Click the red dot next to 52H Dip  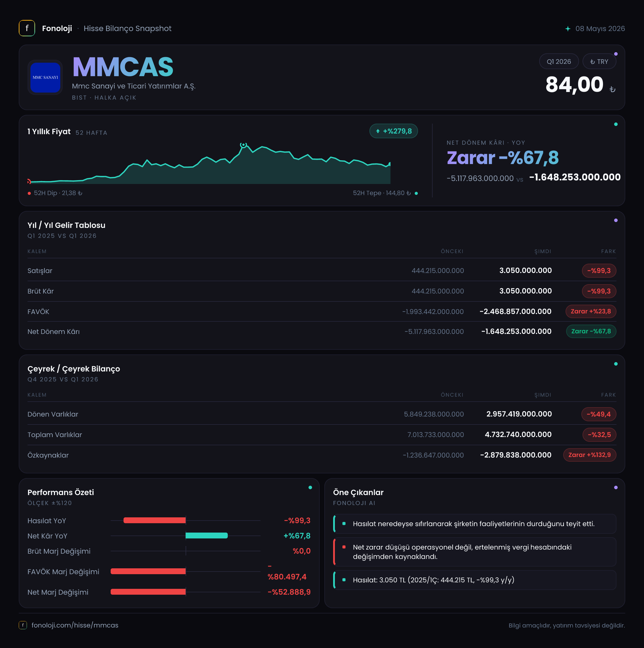(29, 193)
